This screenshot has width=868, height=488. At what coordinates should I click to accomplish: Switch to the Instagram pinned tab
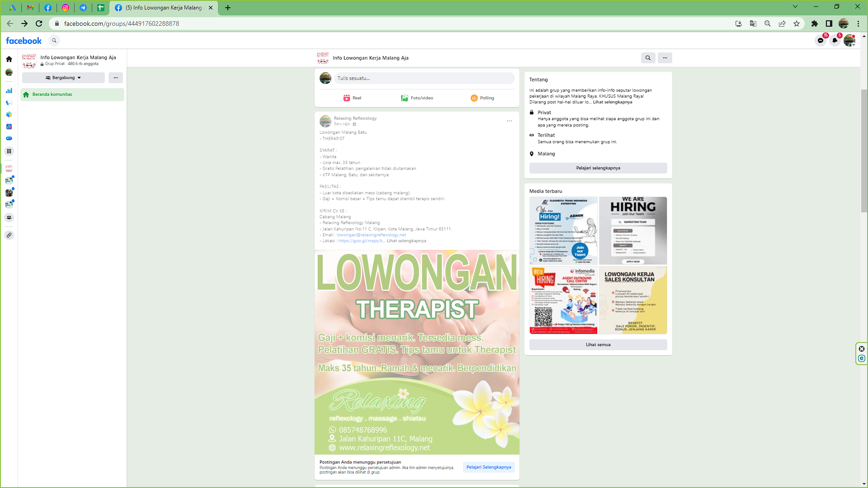(66, 8)
